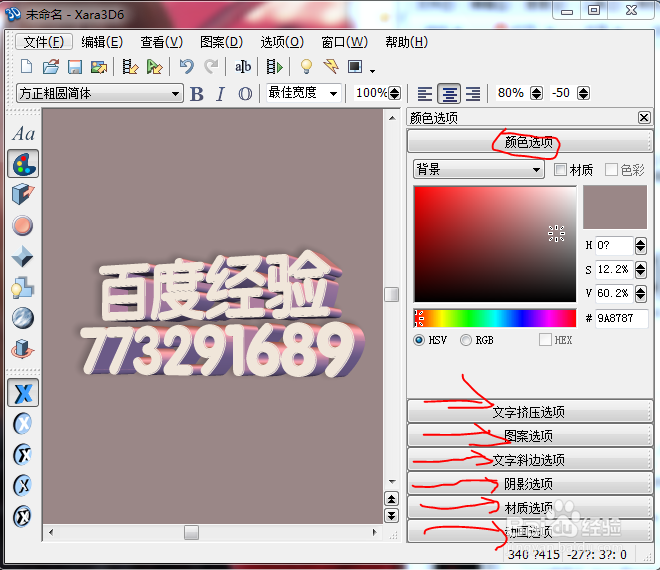Open a file with the folder icon

[51, 67]
